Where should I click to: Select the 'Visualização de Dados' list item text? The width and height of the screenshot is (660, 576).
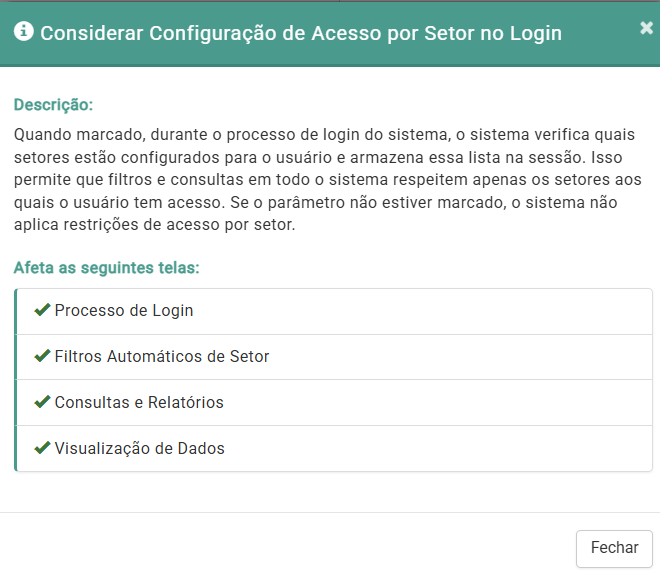(x=140, y=449)
